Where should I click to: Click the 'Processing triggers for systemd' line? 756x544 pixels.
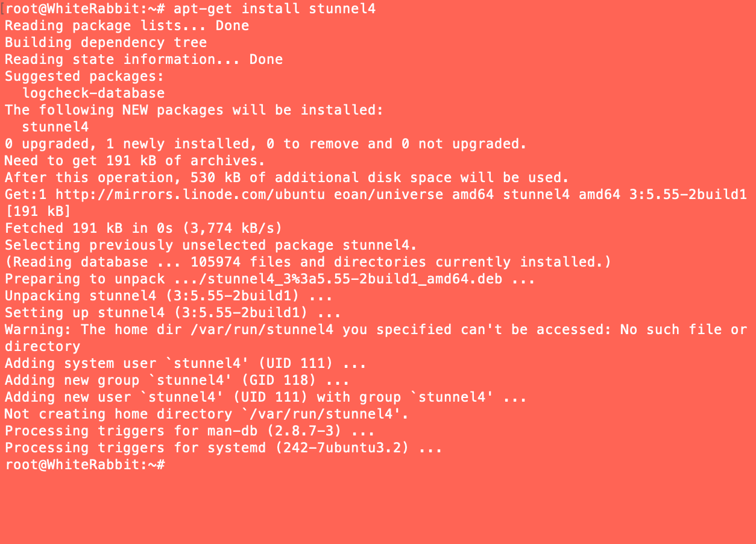point(224,448)
